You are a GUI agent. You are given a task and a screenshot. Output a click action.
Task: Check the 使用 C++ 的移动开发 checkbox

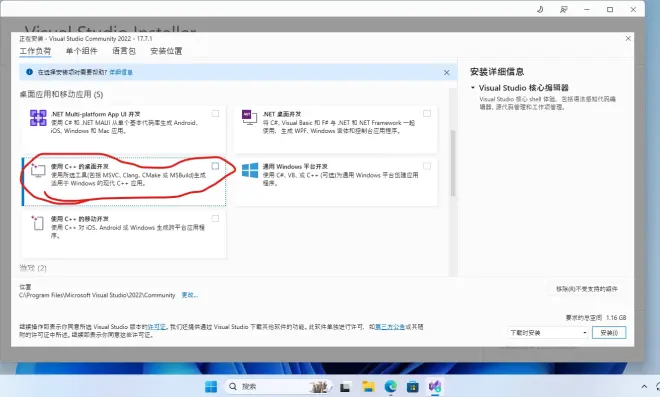click(x=215, y=218)
